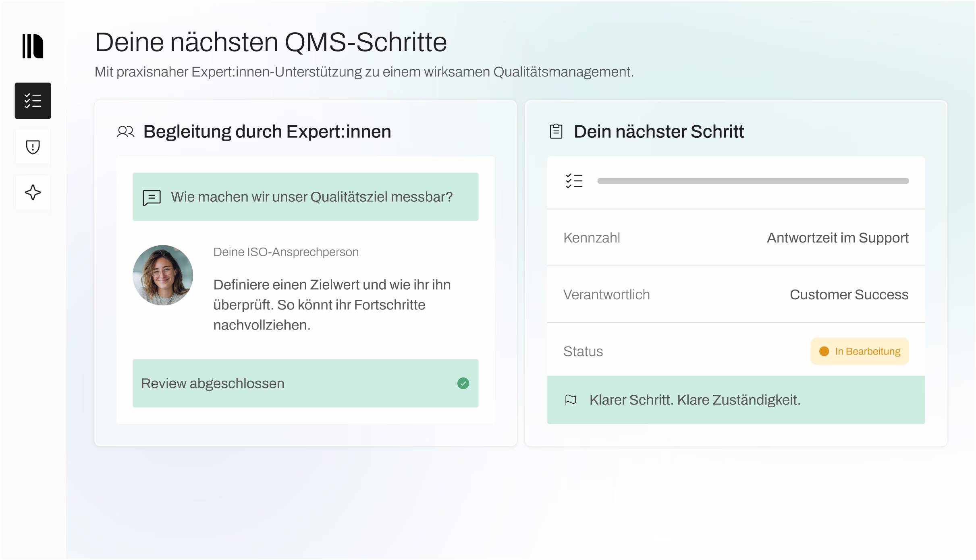Open the app logo in the sidebar
The image size is (976, 560).
point(33,46)
